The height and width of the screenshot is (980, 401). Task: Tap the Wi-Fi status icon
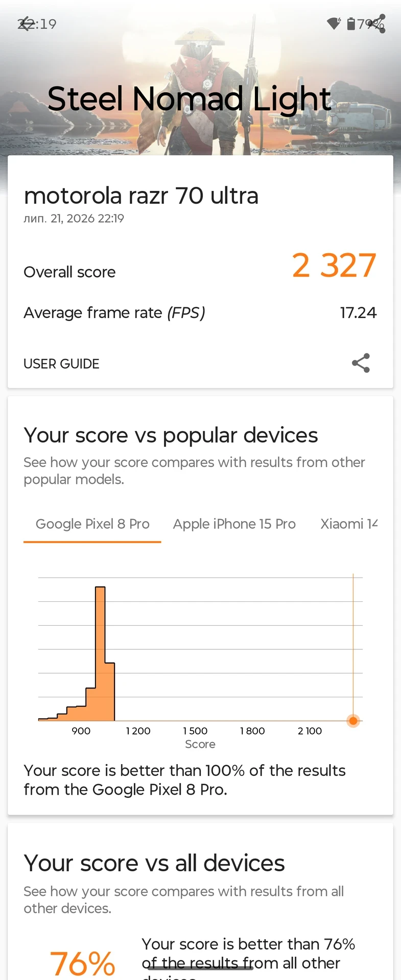(334, 23)
